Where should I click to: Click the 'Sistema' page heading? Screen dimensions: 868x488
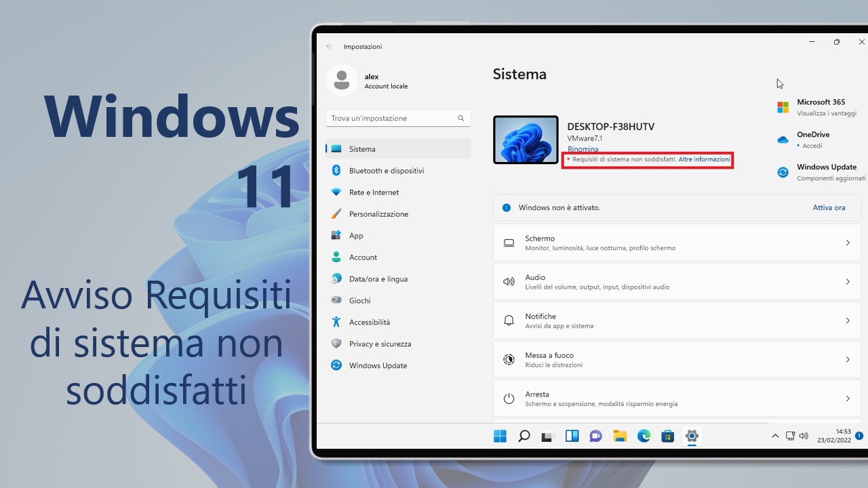tap(519, 75)
